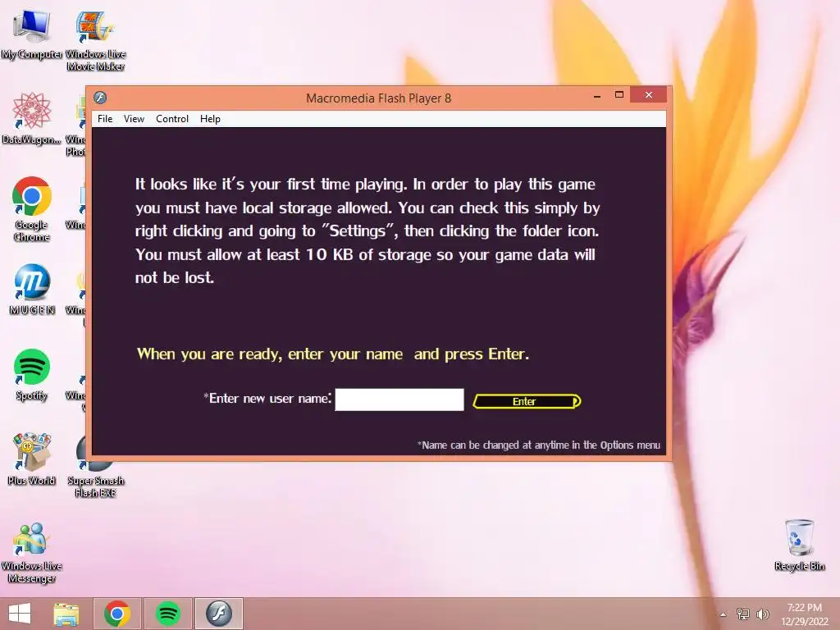Open Spotify from the taskbar
Screen dimensions: 840x630
click(168, 614)
